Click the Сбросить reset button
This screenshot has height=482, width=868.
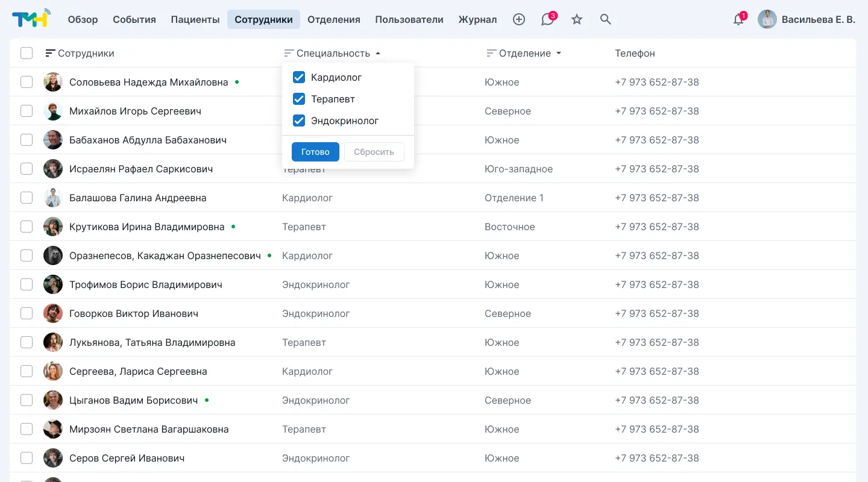[x=374, y=152]
